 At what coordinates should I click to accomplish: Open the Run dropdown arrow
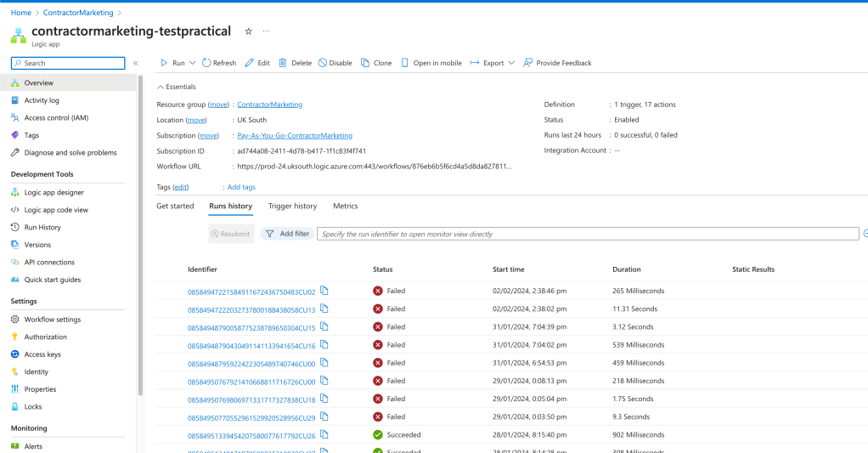[192, 63]
